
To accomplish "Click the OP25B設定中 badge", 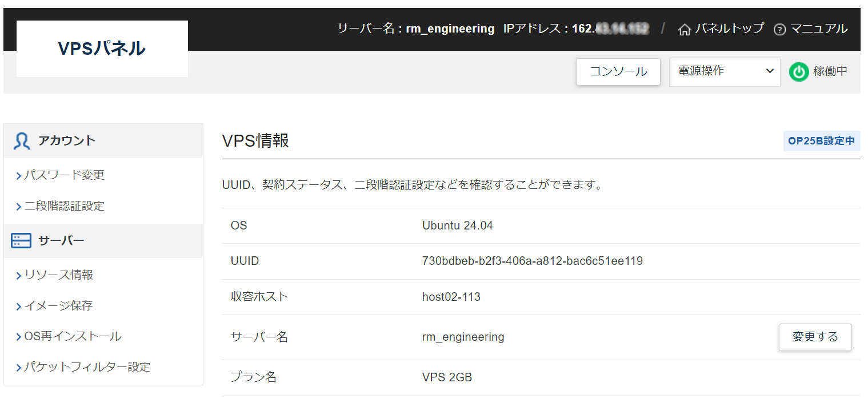I will [822, 141].
